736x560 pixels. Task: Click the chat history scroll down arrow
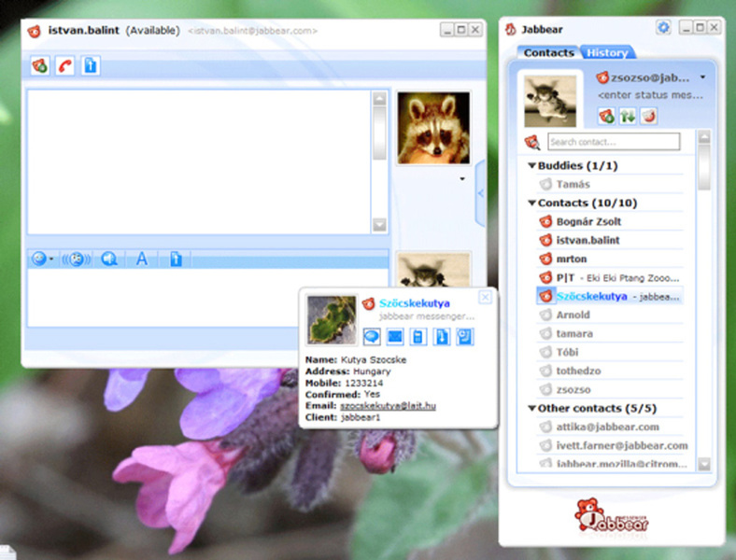click(x=379, y=225)
